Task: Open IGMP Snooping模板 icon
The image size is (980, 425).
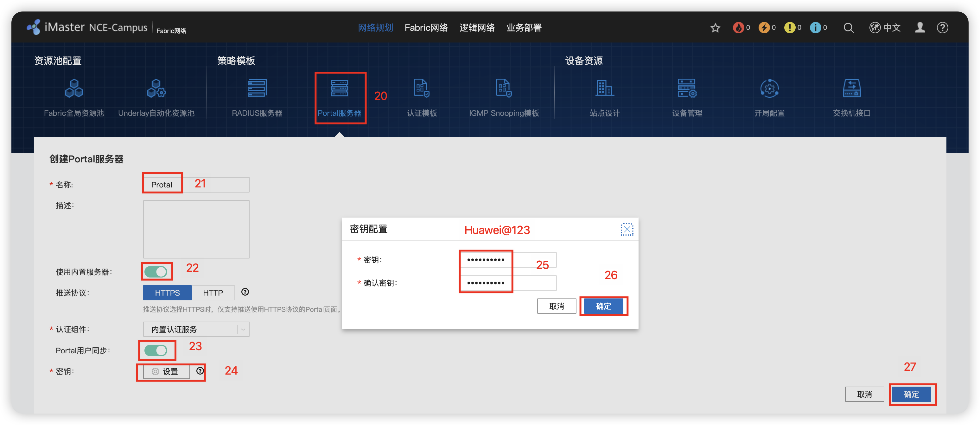Action: (x=504, y=88)
